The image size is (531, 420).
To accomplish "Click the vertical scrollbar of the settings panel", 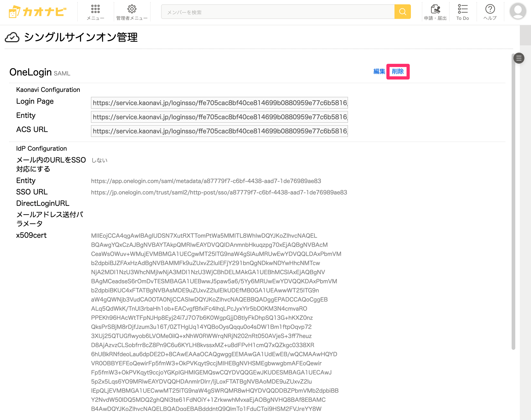I will click(513, 202).
